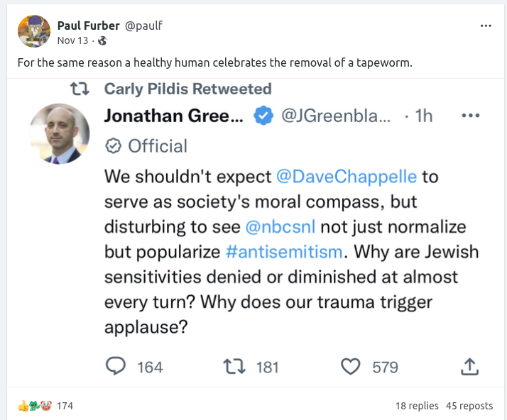Click the Nov 13 post timestamp
Screen dimensions: 507x420
(73, 40)
